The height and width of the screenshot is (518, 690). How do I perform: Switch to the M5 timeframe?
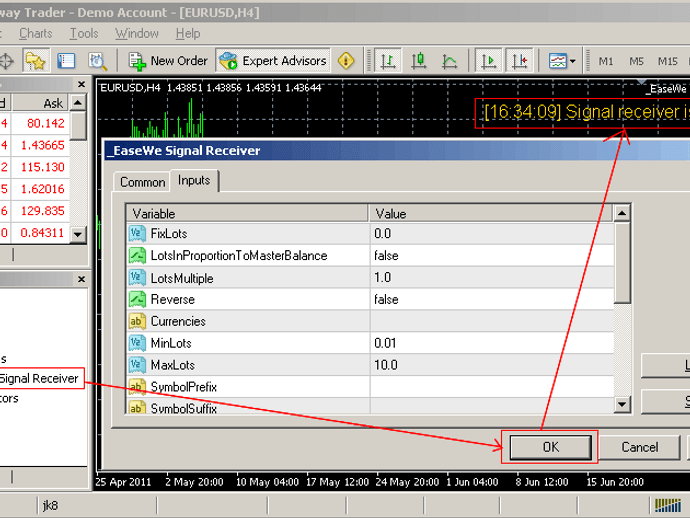click(x=636, y=61)
